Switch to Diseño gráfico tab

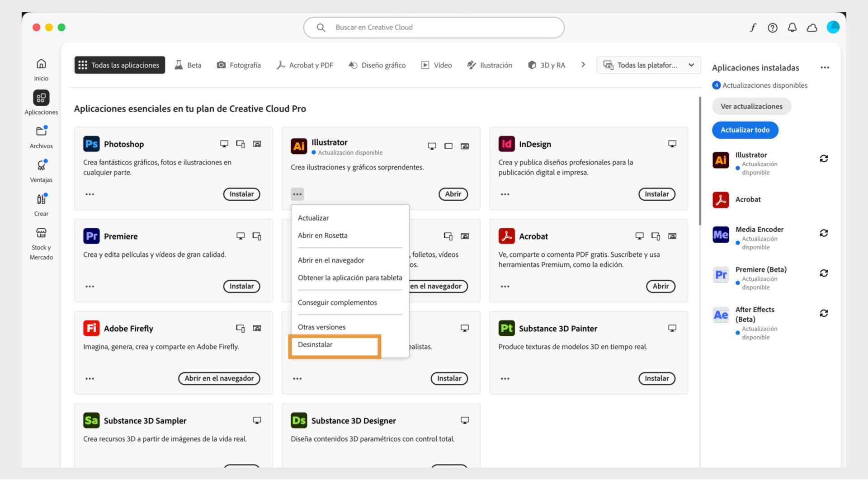click(x=377, y=65)
